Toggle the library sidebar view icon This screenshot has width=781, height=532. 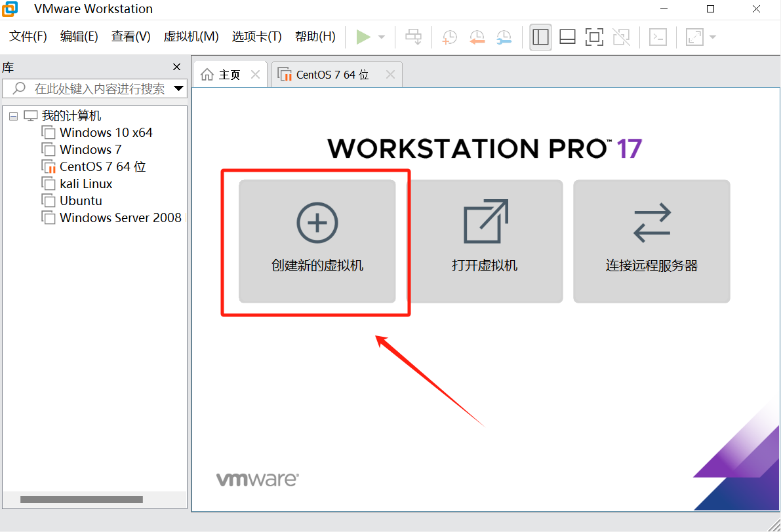pos(540,37)
